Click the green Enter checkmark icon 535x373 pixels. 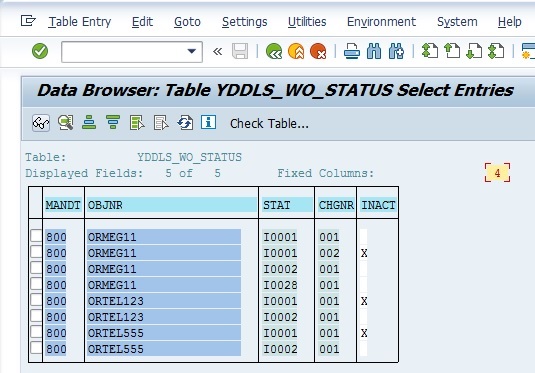point(40,51)
